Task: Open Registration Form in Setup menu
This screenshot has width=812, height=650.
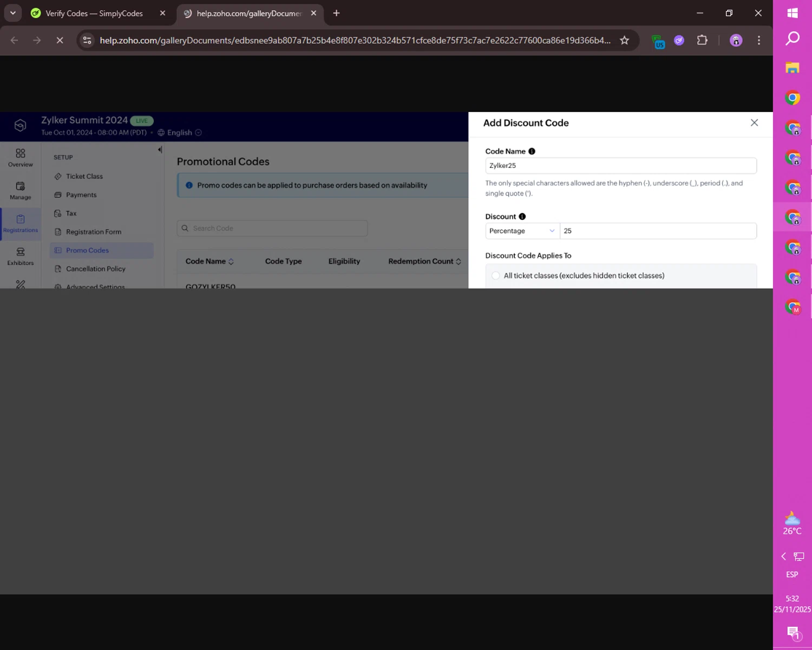Action: 94,231
